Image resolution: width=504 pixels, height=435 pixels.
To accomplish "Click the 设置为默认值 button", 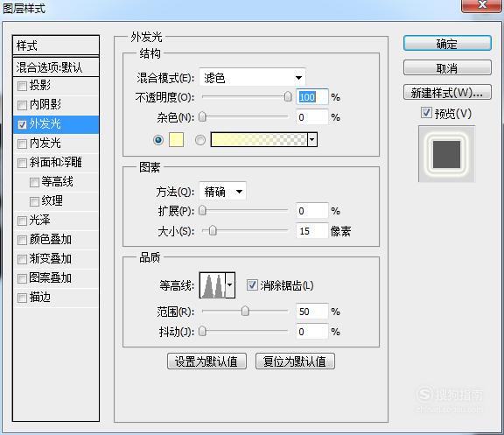I will (x=206, y=361).
